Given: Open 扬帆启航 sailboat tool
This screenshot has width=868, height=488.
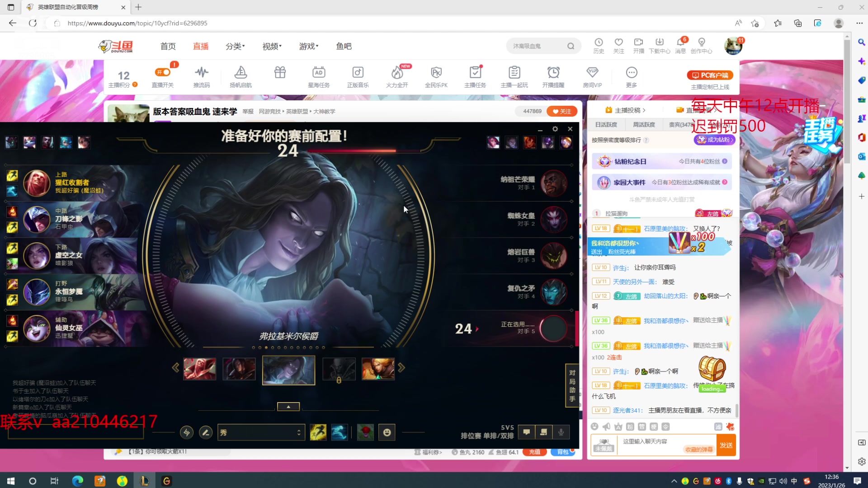Looking at the screenshot, I should pos(241,76).
